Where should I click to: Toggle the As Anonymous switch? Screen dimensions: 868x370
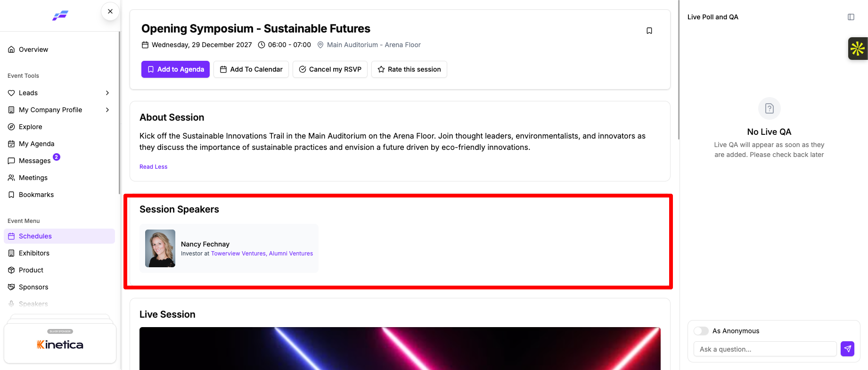tap(701, 331)
